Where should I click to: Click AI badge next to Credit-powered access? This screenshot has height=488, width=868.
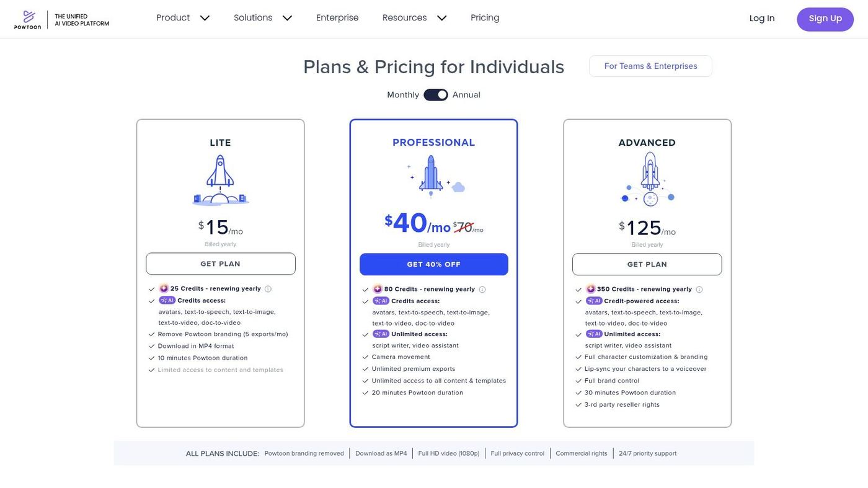tap(594, 301)
